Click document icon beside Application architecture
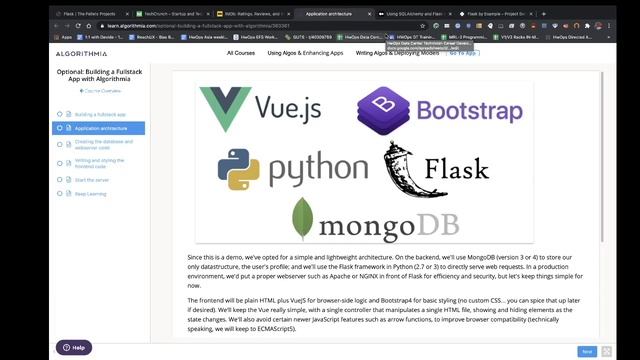The height and width of the screenshot is (360, 640). [69, 128]
